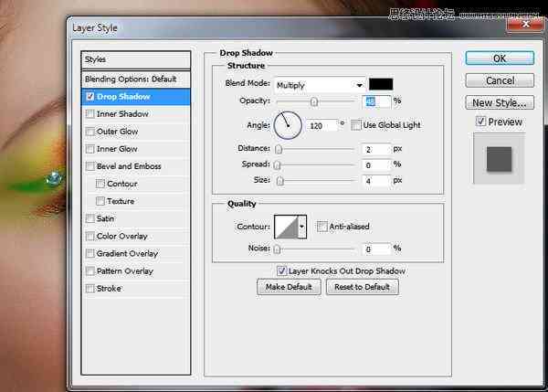Uncheck Layer Knocks Out Drop Shadow
Viewport: 548px width, 392px height.
point(281,270)
